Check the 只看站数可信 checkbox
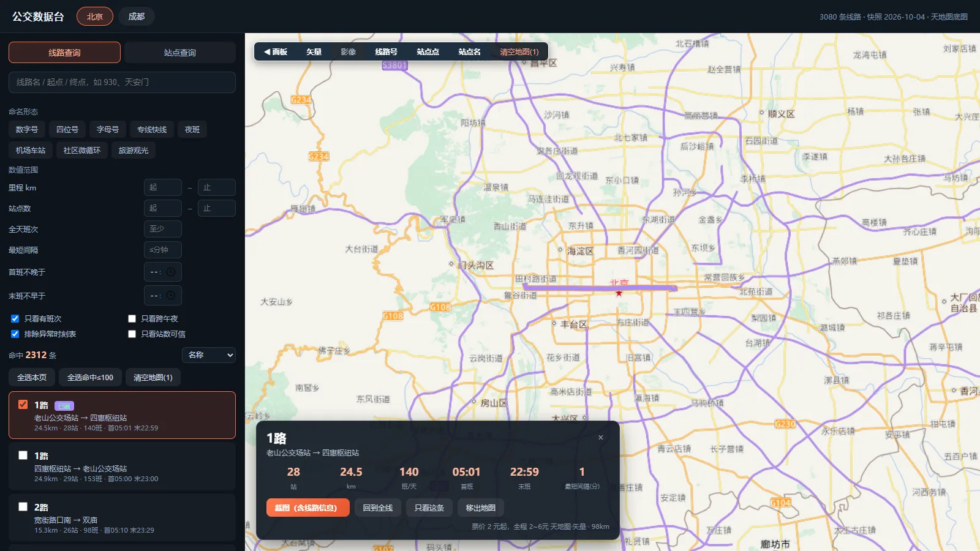Screen dimensions: 980x551 [132, 334]
